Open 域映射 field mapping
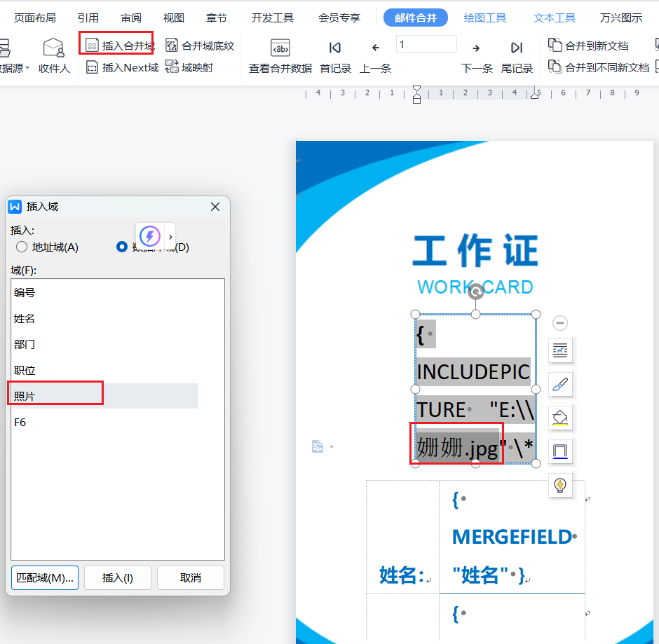 [189, 68]
